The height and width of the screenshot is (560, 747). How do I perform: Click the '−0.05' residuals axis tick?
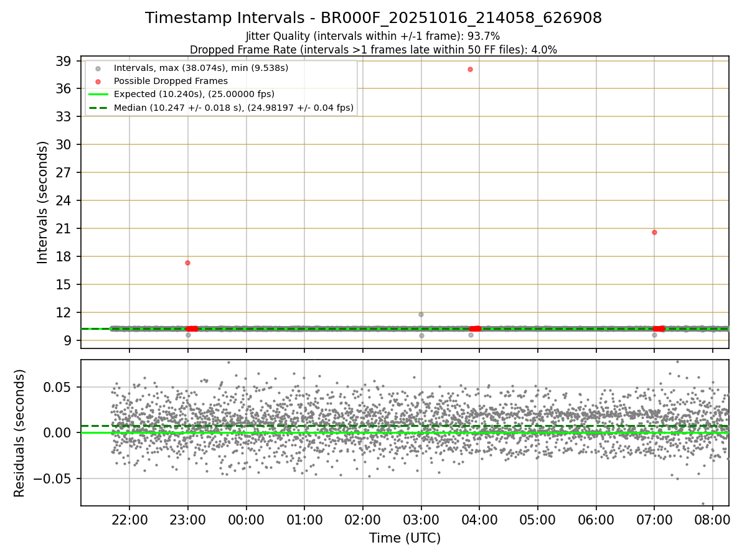(x=52, y=479)
